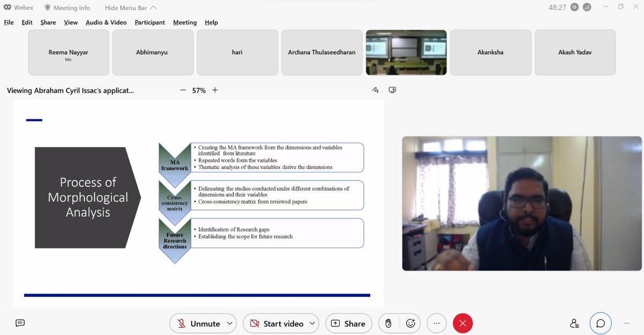This screenshot has width=644, height=335.
Task: Click the Viewing Abraham Cyril Issac's application label
Action: [x=70, y=90]
